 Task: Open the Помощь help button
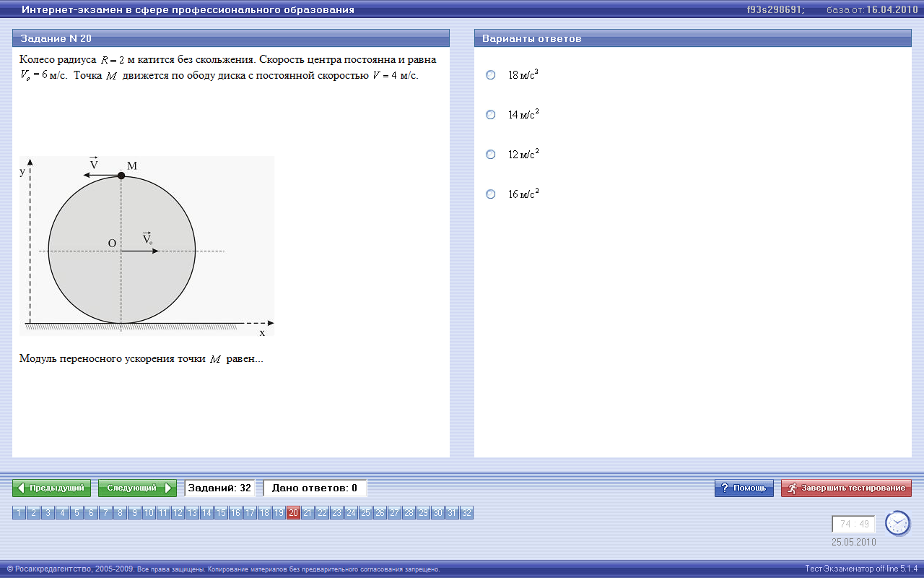744,488
